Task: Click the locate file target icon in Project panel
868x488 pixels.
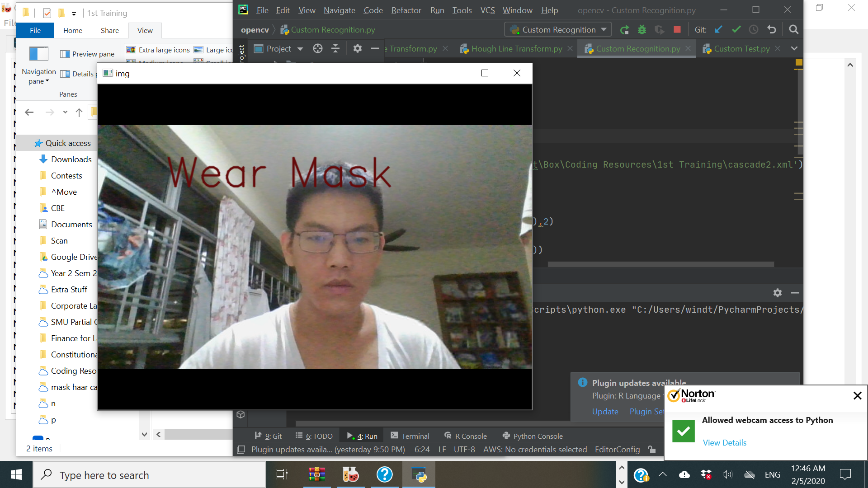Action: click(318, 49)
